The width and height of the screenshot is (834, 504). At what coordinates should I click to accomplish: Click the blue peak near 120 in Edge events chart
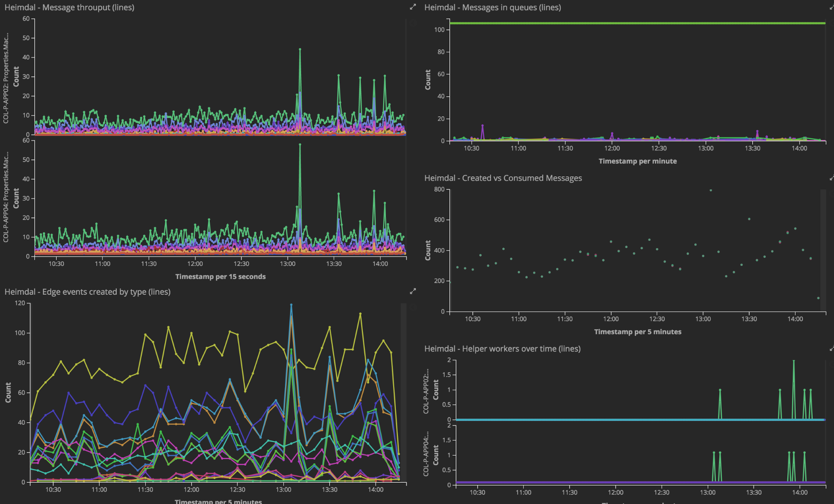point(291,305)
